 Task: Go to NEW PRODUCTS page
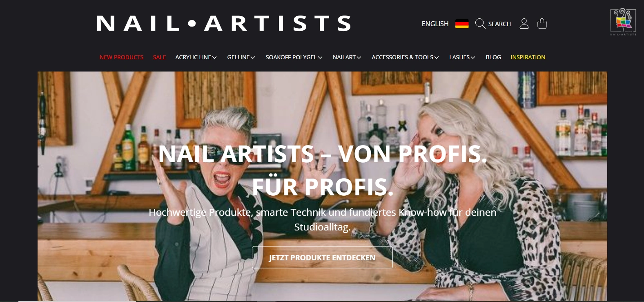(x=122, y=57)
